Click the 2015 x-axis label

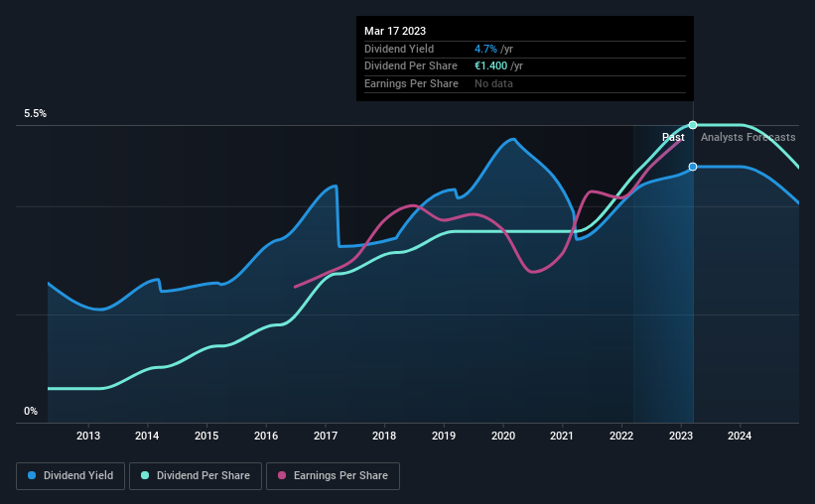coord(206,436)
